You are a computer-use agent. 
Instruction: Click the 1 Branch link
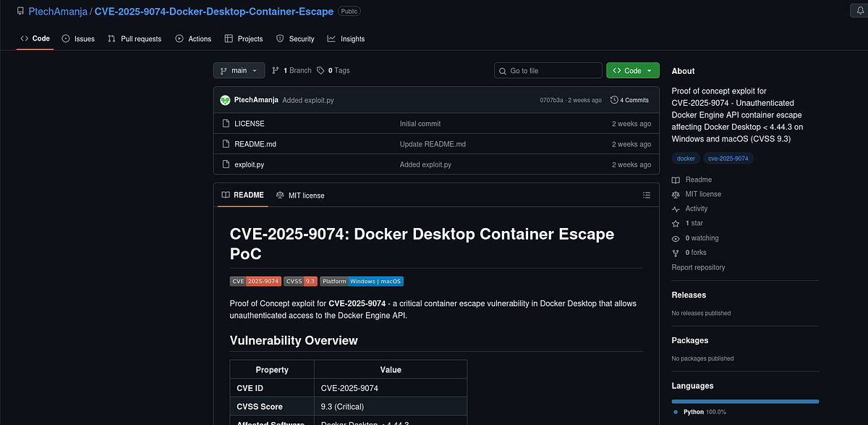tap(292, 70)
